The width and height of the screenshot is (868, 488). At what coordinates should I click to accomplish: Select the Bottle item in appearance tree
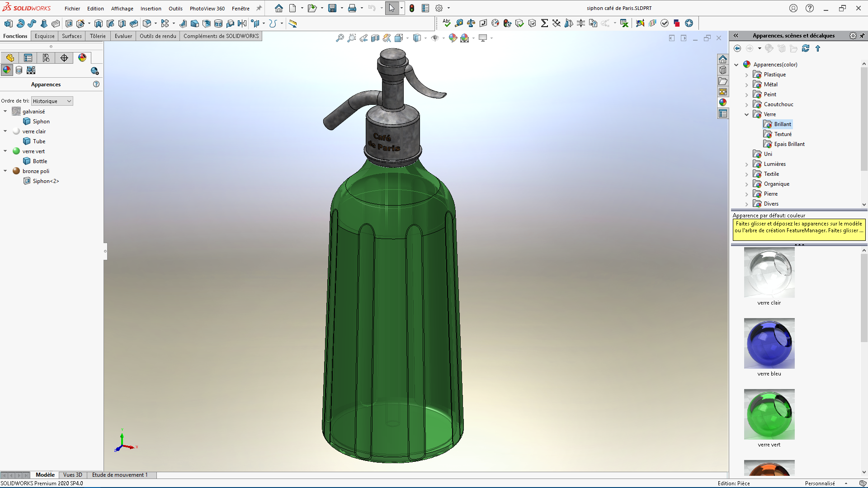[x=40, y=161]
